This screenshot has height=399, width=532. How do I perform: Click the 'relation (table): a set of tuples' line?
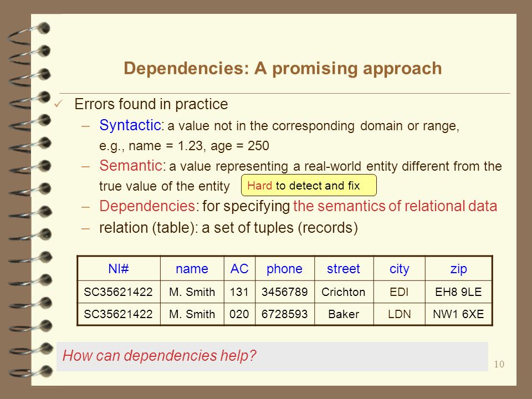click(228, 228)
